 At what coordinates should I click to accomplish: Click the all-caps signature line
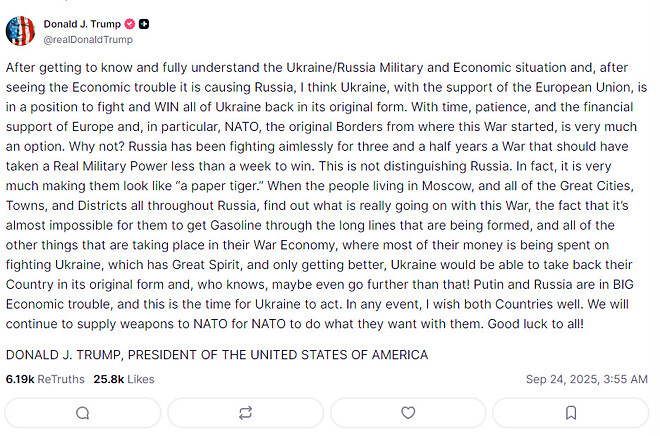click(x=217, y=355)
